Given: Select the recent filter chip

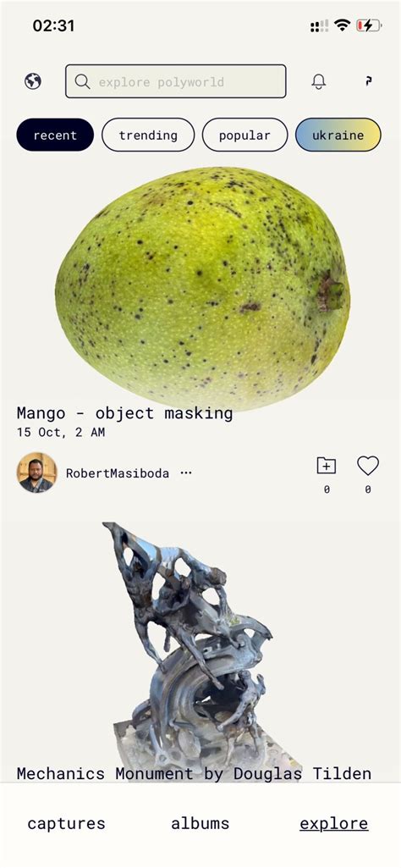Looking at the screenshot, I should 55,135.
